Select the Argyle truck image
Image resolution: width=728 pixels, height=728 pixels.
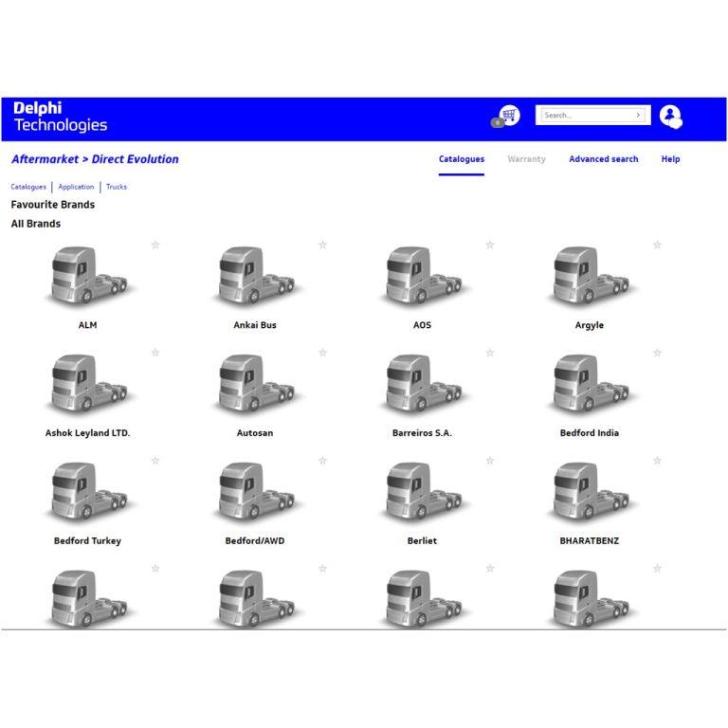tap(591, 275)
